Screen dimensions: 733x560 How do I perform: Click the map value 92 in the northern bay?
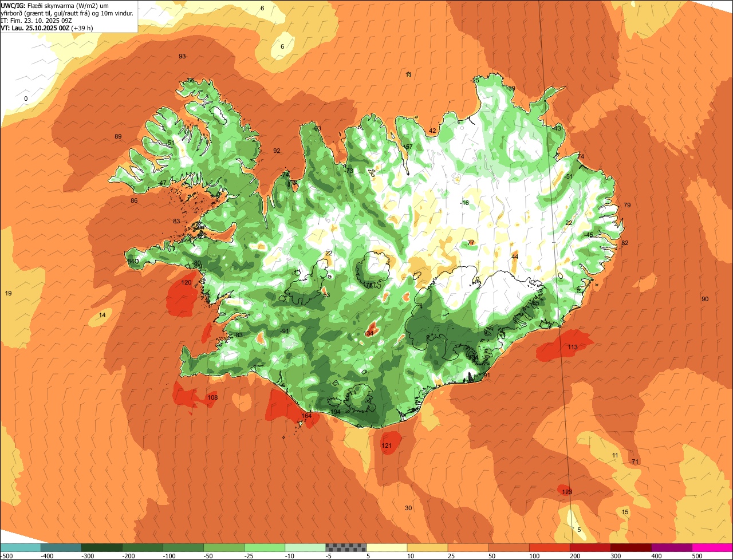(x=277, y=151)
